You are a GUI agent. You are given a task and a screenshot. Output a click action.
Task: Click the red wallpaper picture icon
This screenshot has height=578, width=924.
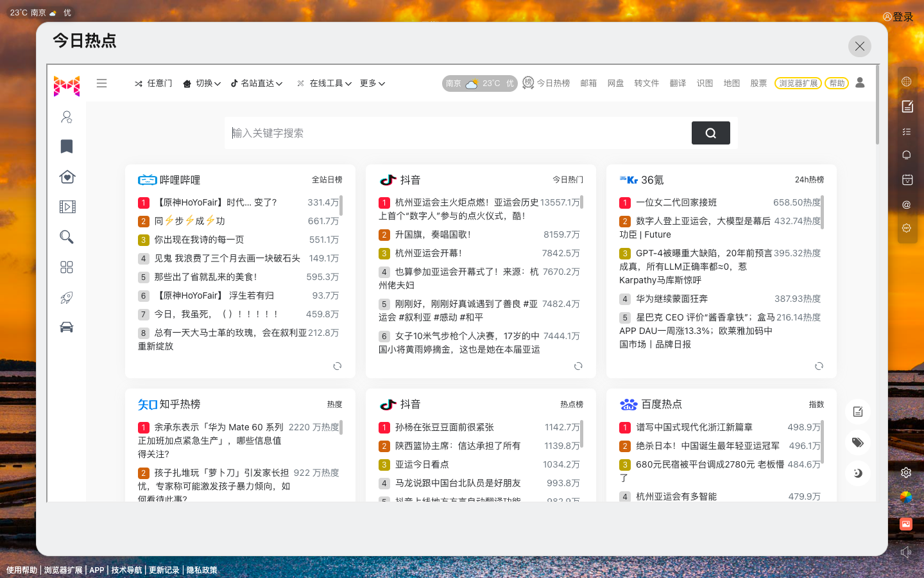(x=906, y=524)
